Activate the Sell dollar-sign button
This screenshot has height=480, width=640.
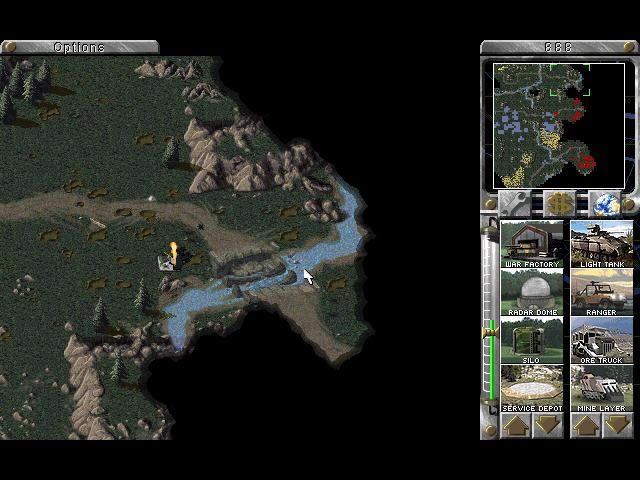tap(559, 203)
